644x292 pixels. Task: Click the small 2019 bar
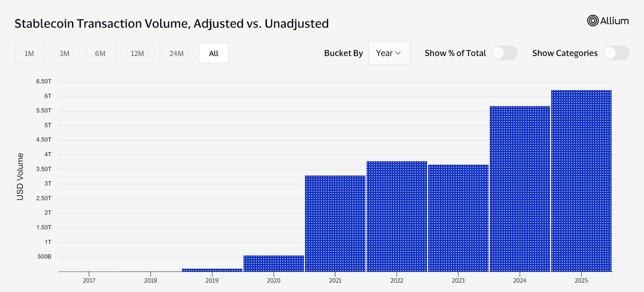click(212, 270)
